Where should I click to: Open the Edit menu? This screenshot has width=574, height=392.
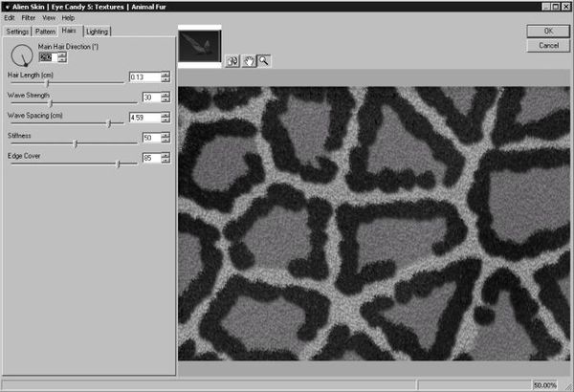click(10, 18)
